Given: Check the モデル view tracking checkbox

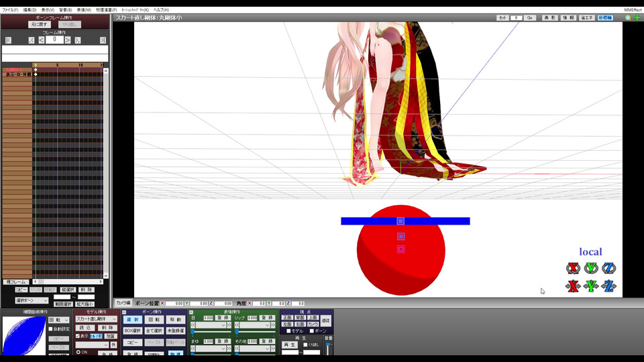Looking at the screenshot, I should pyautogui.click(x=288, y=330).
